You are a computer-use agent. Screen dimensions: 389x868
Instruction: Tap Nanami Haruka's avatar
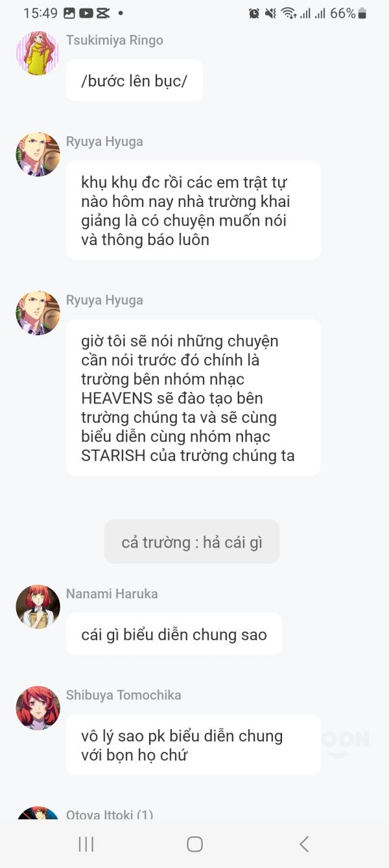[x=38, y=607]
